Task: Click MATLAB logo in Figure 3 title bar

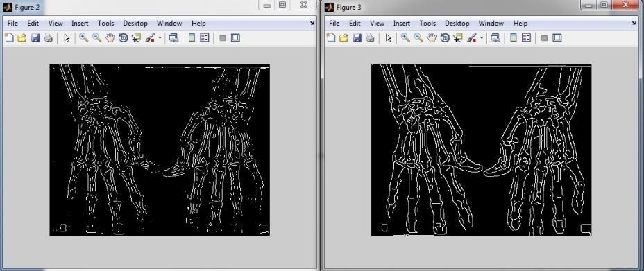Action: [329, 8]
